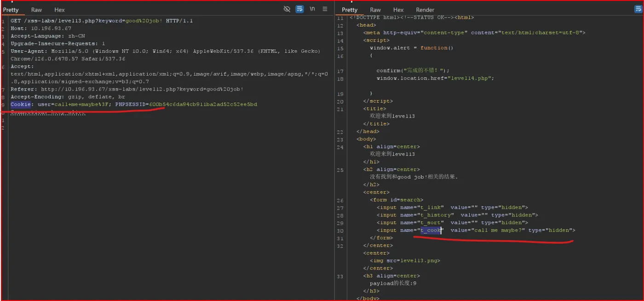Click the confirm("完成的不错!") line
The image size is (644, 301).
413,71
